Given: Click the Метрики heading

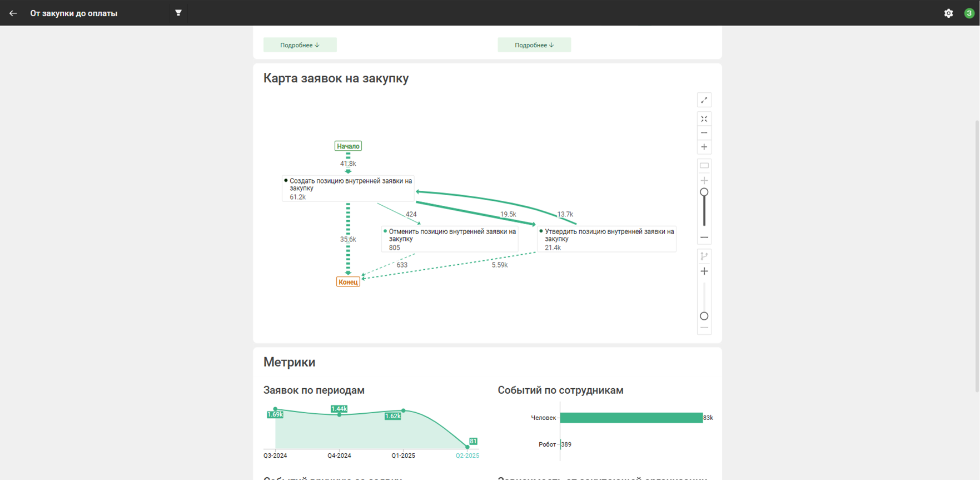Looking at the screenshot, I should [x=289, y=362].
